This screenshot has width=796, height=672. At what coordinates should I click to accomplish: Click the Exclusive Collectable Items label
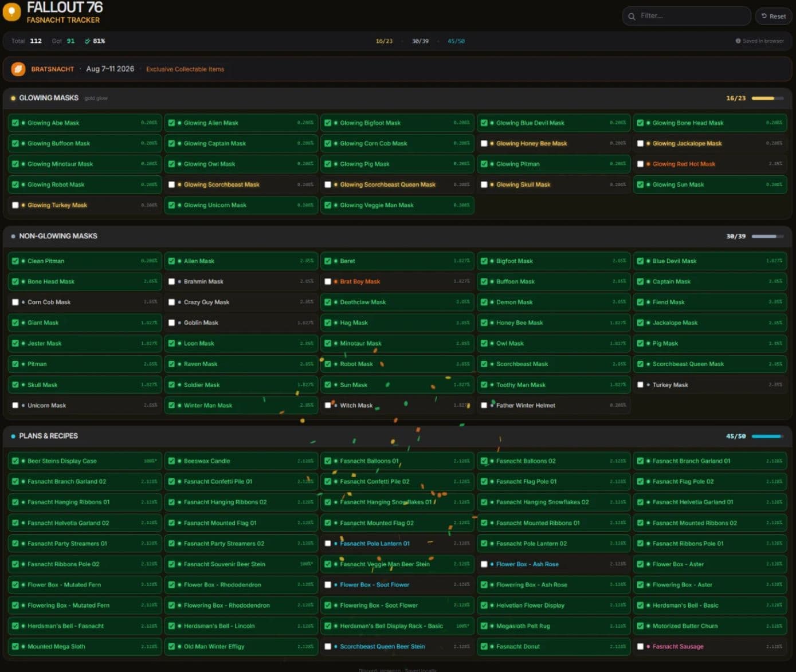pyautogui.click(x=185, y=69)
